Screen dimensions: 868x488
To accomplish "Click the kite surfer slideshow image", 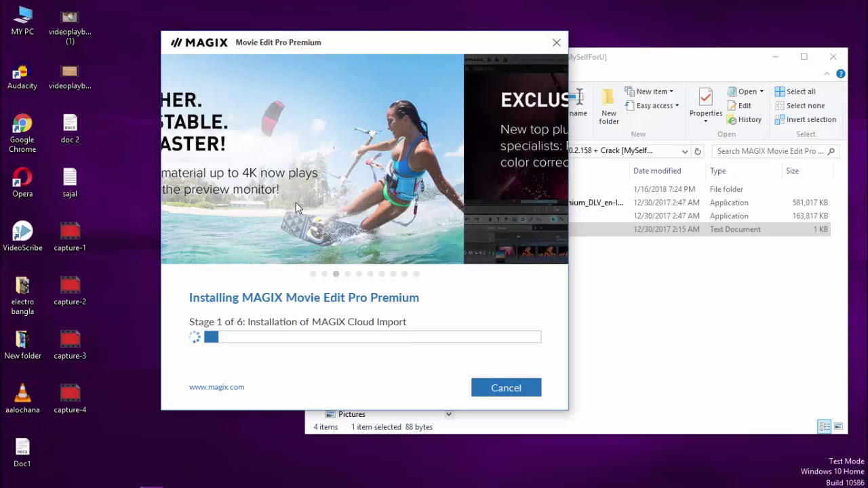I will pos(313,159).
